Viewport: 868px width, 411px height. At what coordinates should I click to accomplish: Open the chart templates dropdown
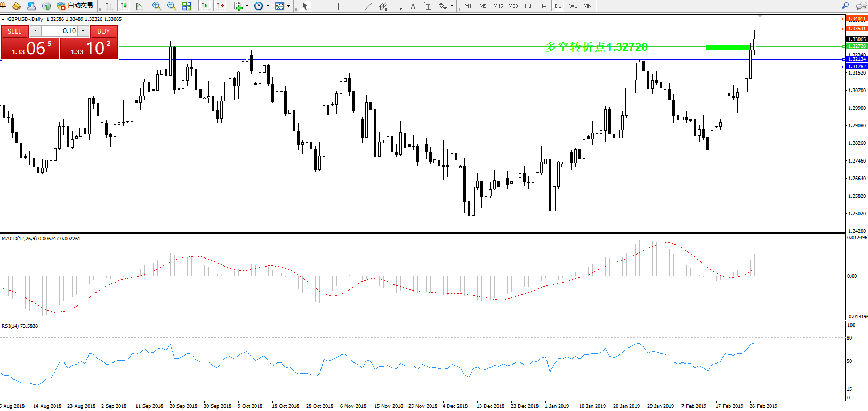tap(288, 6)
